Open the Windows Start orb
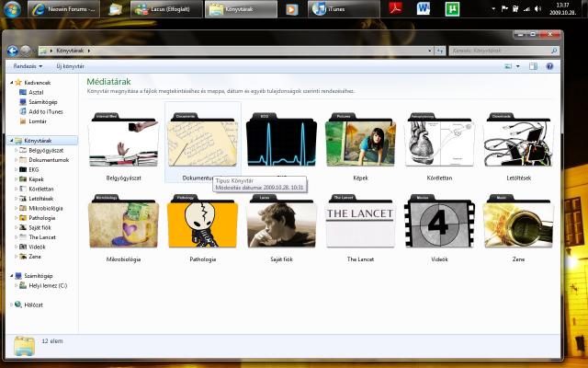The image size is (588, 368). click(x=12, y=9)
